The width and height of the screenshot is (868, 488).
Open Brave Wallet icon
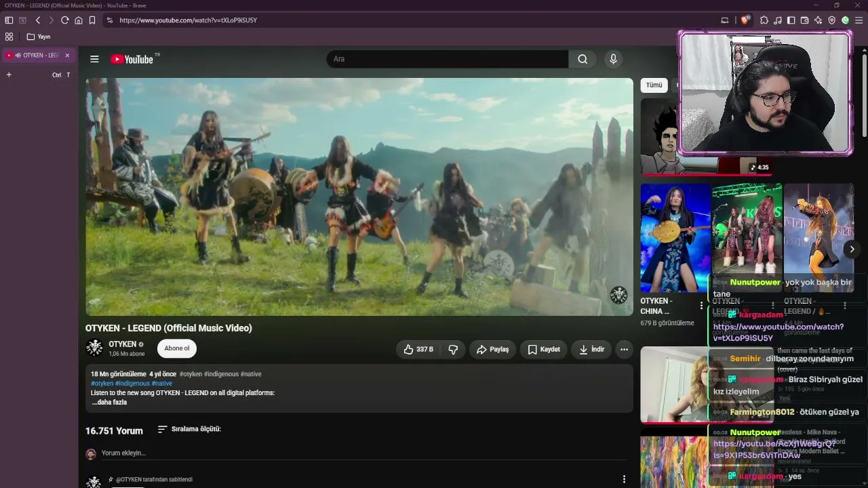(x=805, y=20)
